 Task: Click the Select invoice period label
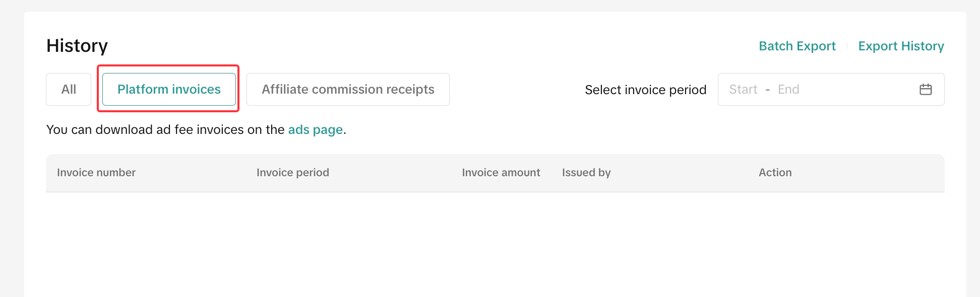coord(645,90)
